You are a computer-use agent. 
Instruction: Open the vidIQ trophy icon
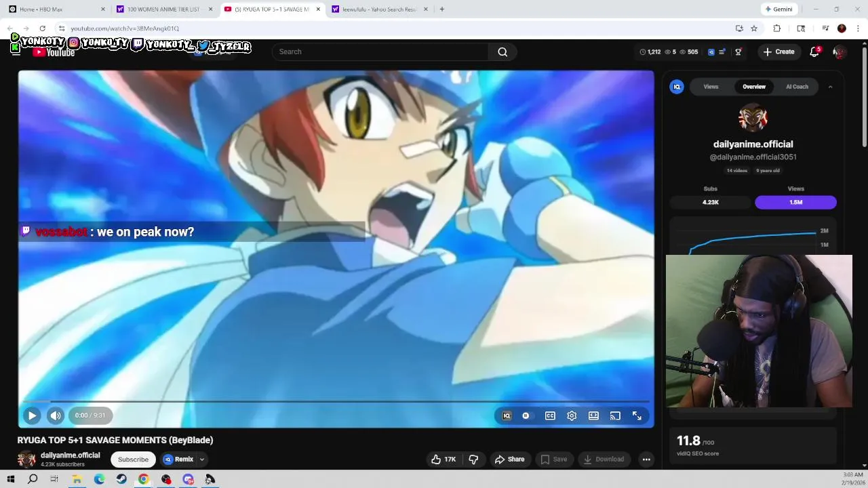pos(738,52)
